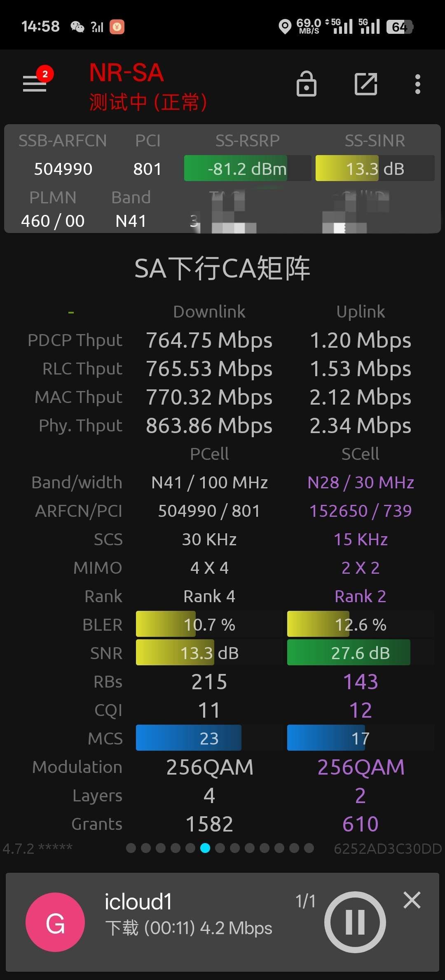Open the three-dot overflow menu
The height and width of the screenshot is (980, 445).
(x=418, y=84)
